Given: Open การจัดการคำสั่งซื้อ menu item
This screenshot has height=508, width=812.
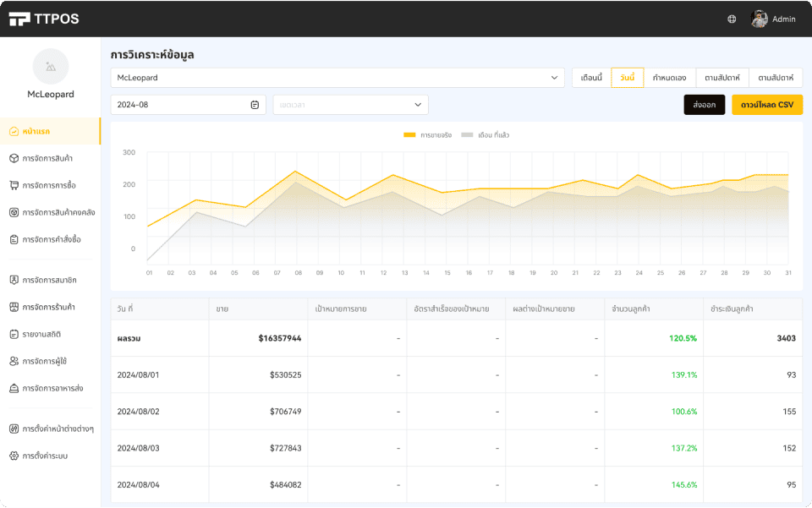Looking at the screenshot, I should 50,239.
